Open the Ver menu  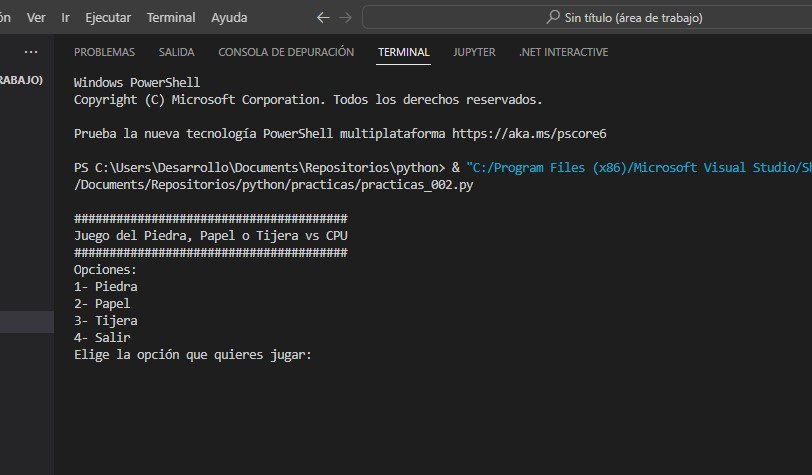(x=36, y=18)
